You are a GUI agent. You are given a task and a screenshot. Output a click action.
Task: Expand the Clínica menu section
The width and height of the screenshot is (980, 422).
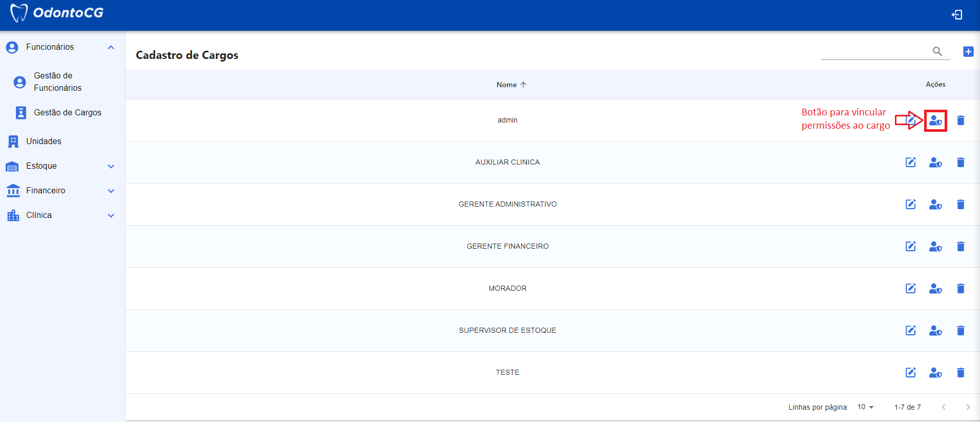[111, 215]
